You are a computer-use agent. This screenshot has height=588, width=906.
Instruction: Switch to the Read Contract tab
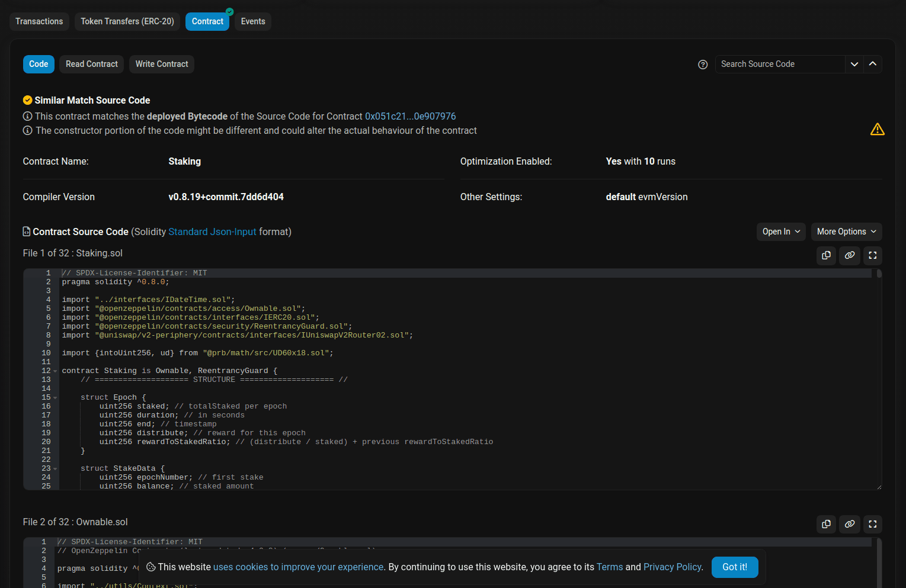point(91,64)
